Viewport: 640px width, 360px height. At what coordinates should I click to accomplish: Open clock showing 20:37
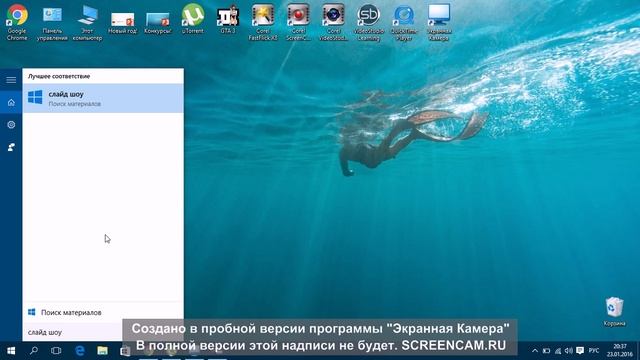[x=619, y=351]
